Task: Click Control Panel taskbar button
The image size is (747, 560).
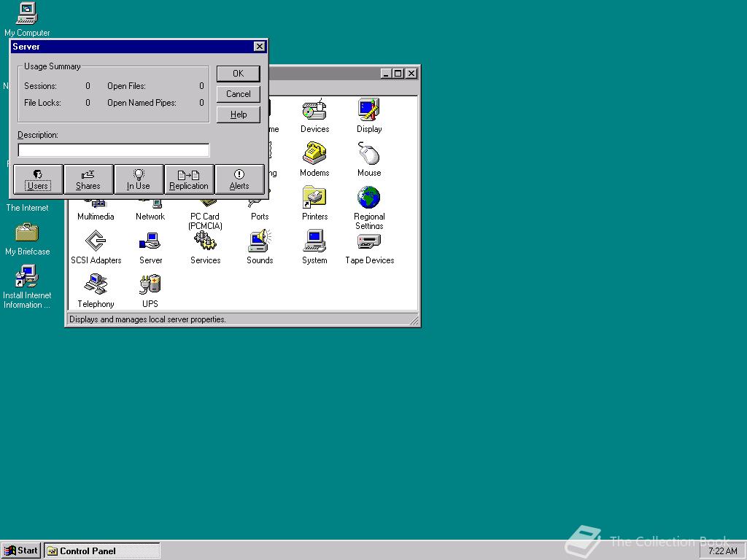Action: pos(102,551)
